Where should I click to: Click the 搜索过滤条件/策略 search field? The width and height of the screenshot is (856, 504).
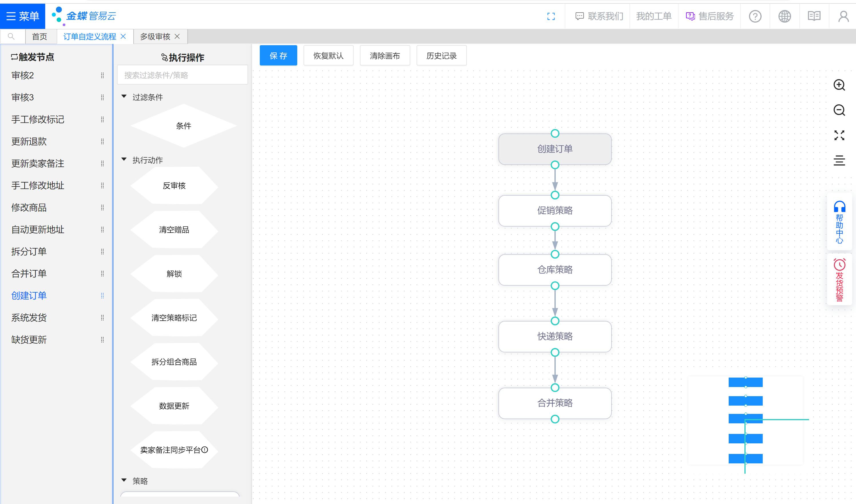(x=182, y=75)
